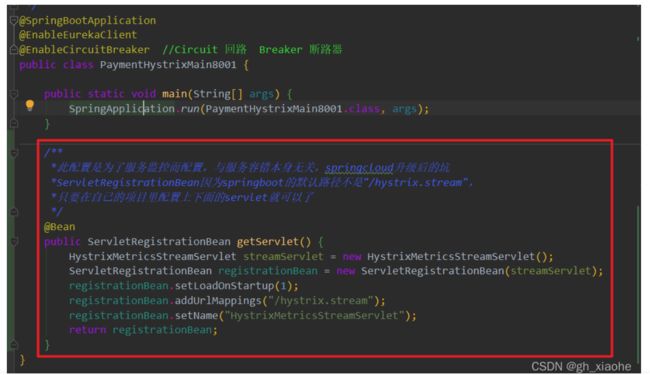Viewport: 650px width, 375px height.
Task: Click the italic run method call
Action: tap(190, 109)
